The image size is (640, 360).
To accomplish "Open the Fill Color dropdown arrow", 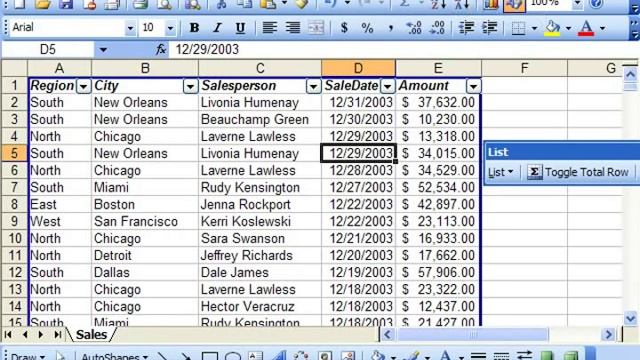I will tap(568, 28).
